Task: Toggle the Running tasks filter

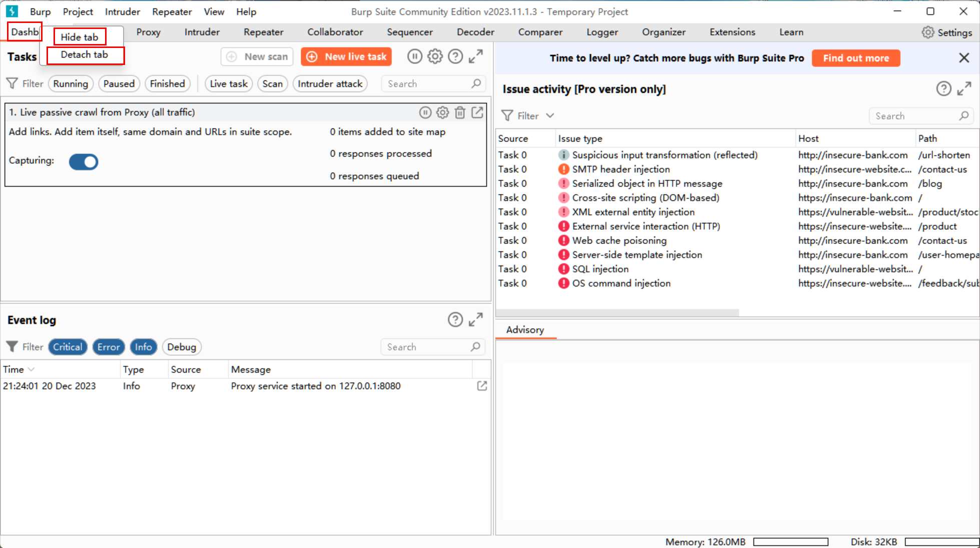Action: coord(71,83)
